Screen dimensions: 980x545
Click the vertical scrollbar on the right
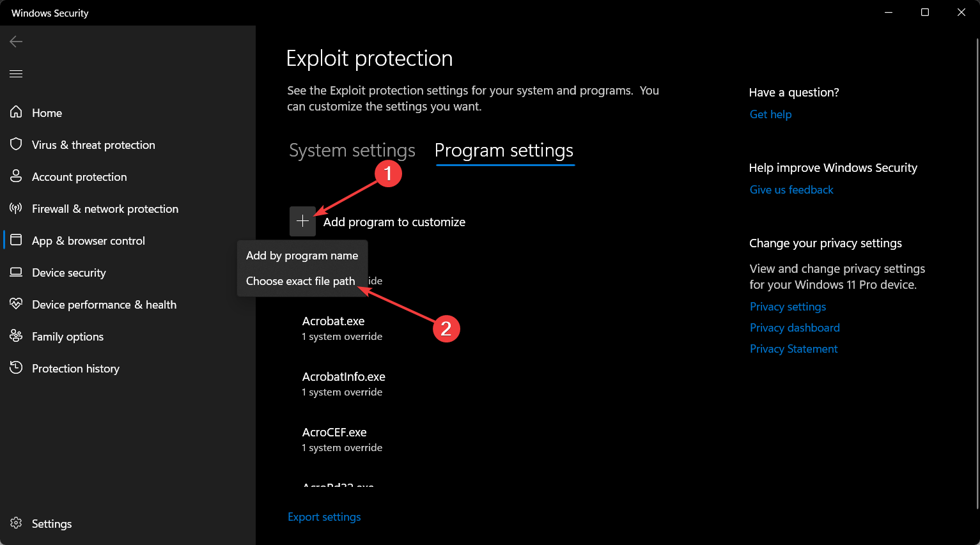977,273
